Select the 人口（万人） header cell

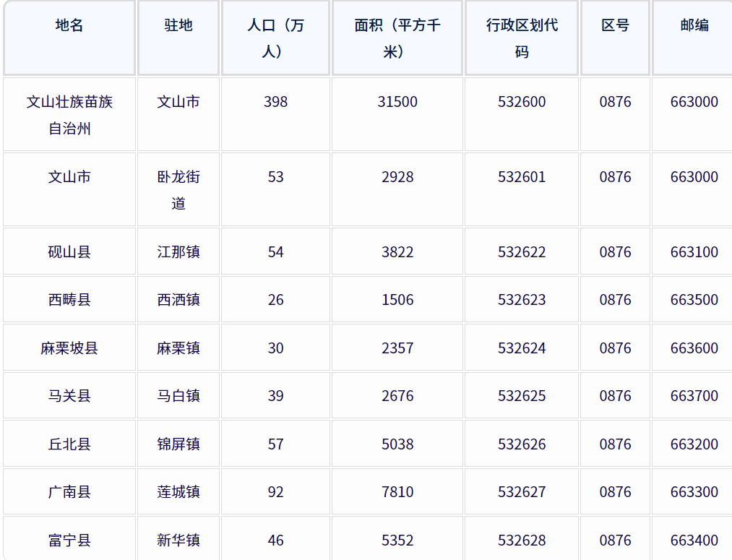coord(275,38)
